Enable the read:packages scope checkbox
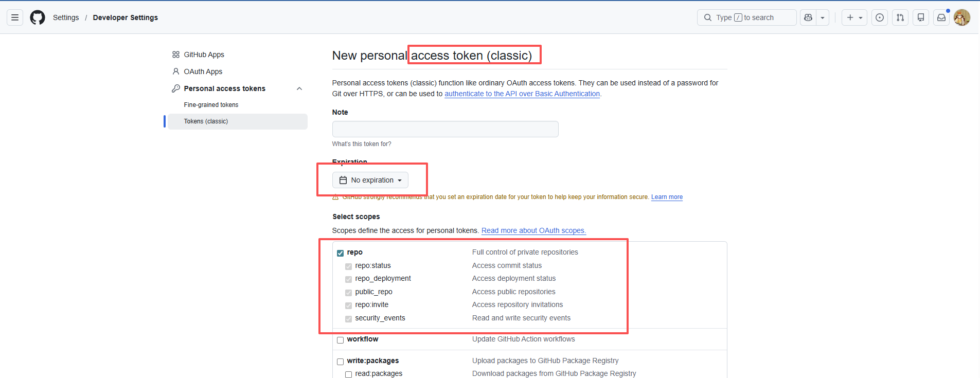The image size is (980, 378). point(348,374)
